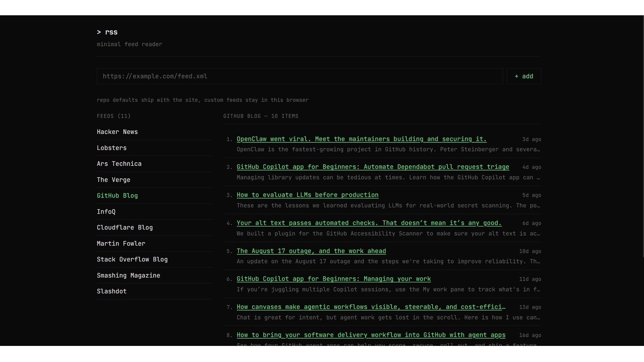Click the '10d ago' timestamp
The image size is (644, 362).
530,251
